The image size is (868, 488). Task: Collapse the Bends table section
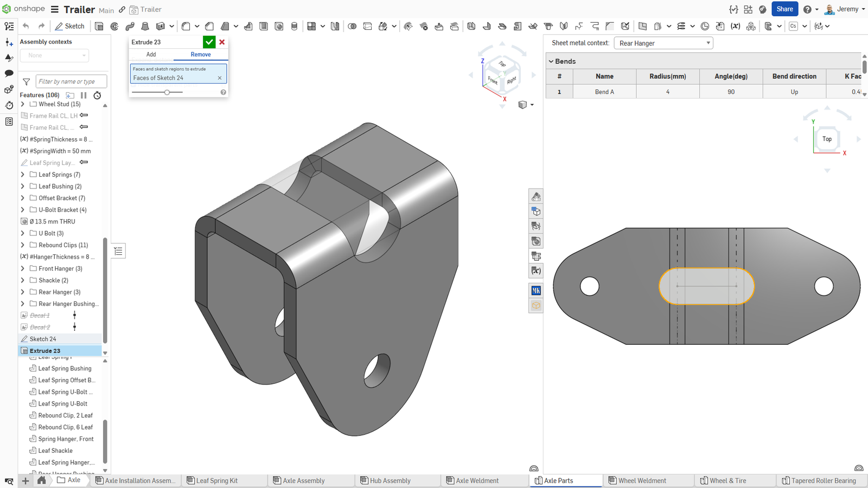pyautogui.click(x=551, y=61)
